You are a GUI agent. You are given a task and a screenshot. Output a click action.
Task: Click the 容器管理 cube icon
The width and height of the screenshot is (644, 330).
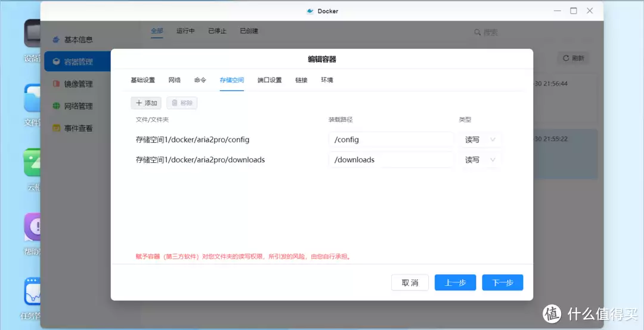[x=56, y=61]
